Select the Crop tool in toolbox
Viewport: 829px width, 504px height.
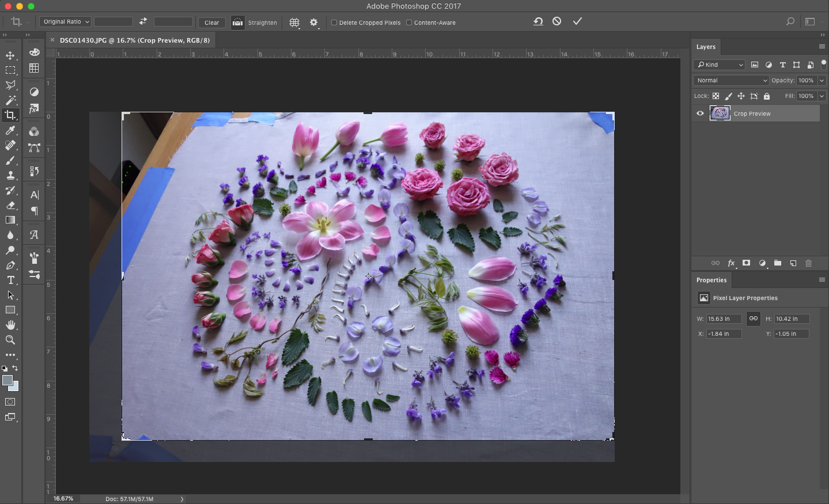pos(10,115)
